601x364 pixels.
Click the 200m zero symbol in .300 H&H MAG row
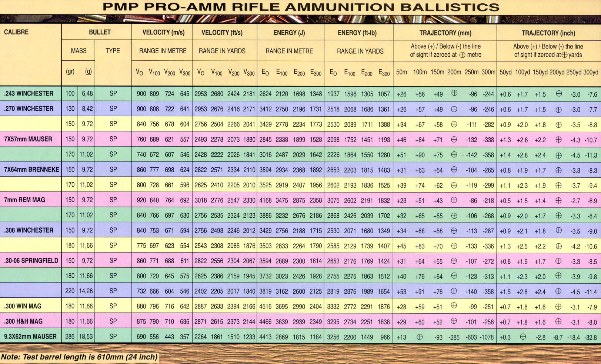(454, 321)
